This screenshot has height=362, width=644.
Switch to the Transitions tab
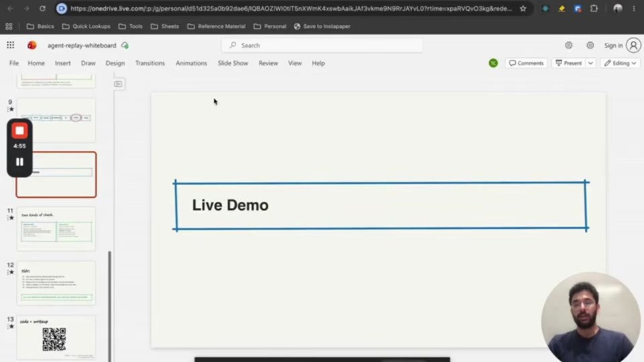(150, 63)
